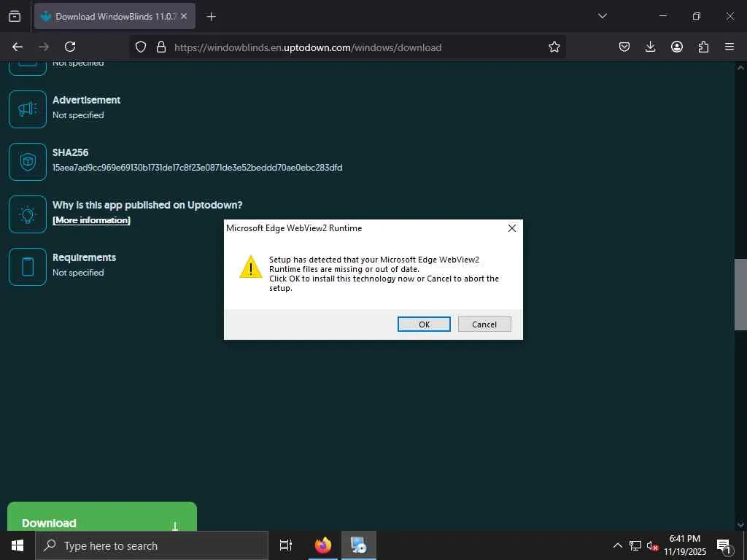Screen dimensions: 747x560
Task: Click the Requirements phone icon
Action: pyautogui.click(x=28, y=267)
